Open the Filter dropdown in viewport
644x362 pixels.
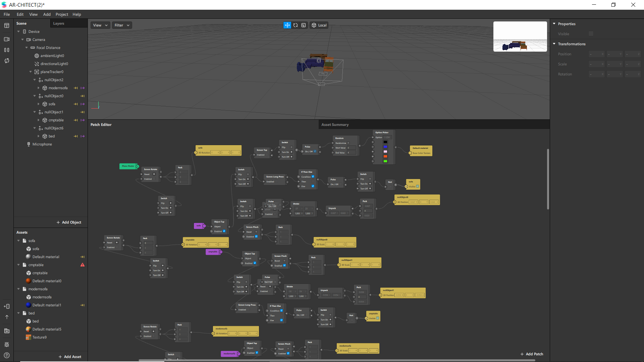(x=122, y=25)
